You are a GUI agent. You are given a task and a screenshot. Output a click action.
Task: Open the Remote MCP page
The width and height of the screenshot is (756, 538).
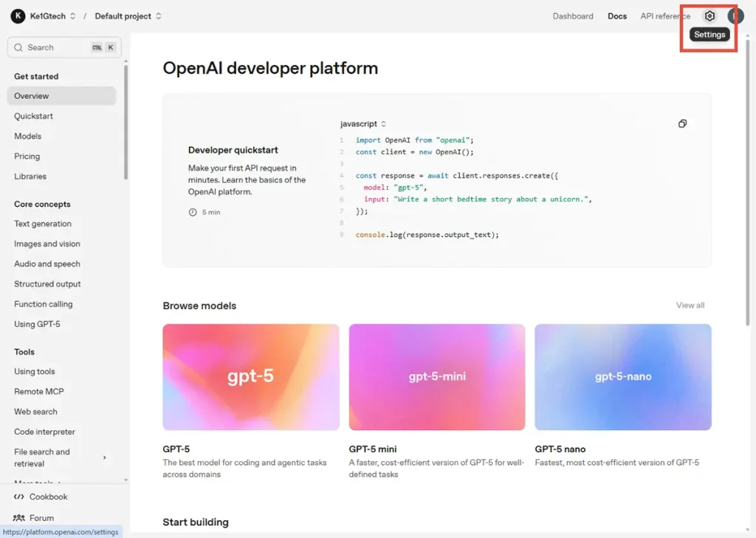[38, 391]
